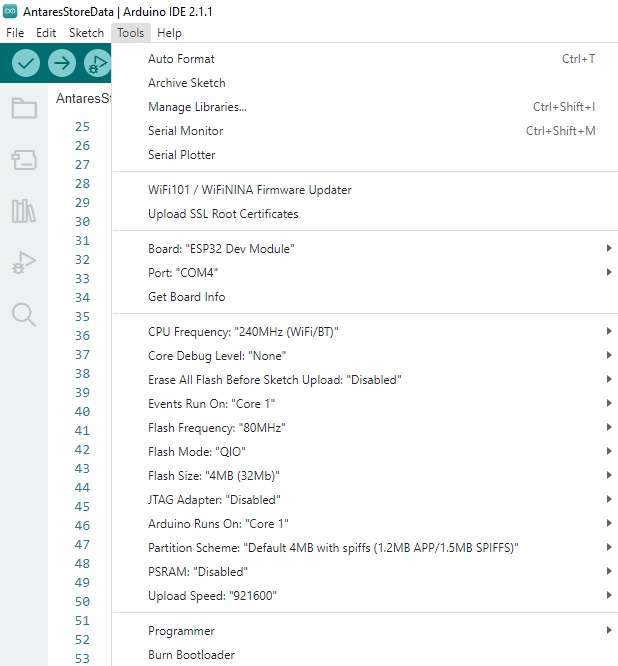Click the Upload arrow icon
Viewport: 618px width, 666px height.
[62, 63]
